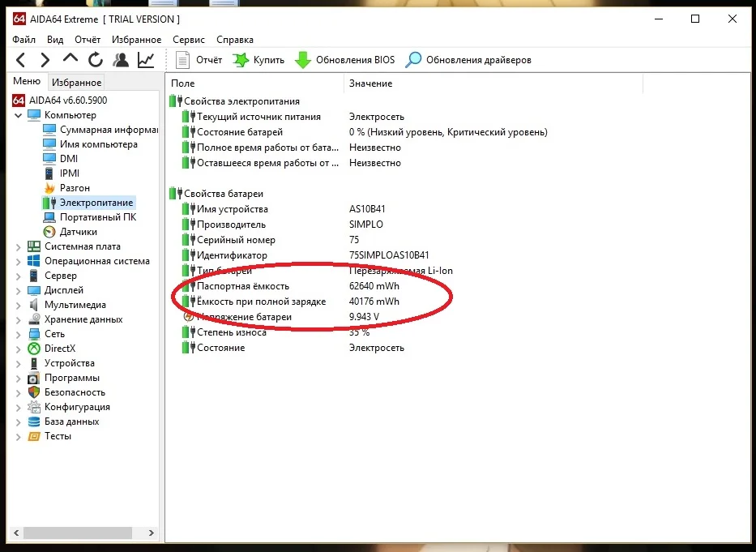Select the Свойства батареи group row
The image size is (756, 552).
(x=216, y=194)
